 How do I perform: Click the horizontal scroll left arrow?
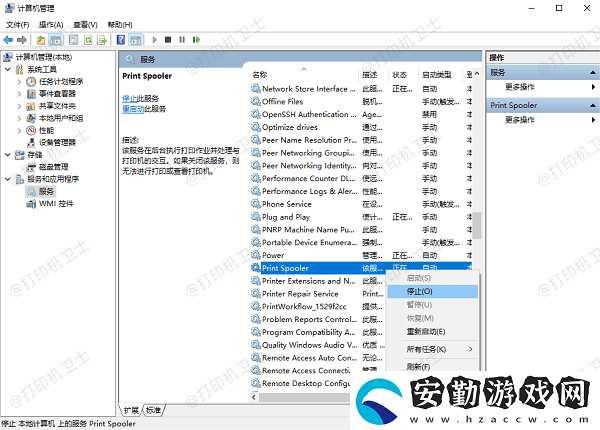click(x=254, y=397)
